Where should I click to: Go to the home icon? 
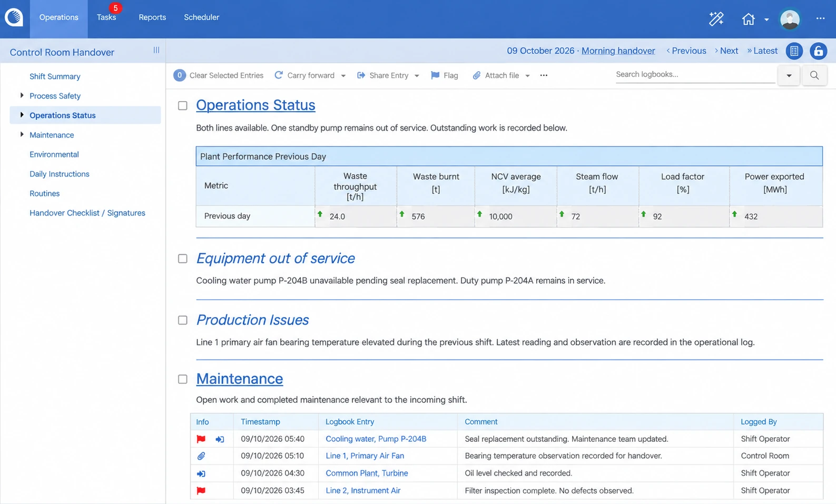pyautogui.click(x=748, y=19)
